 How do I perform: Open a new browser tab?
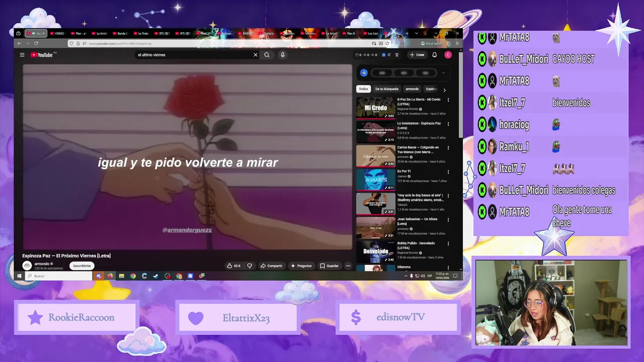pyautogui.click(x=407, y=33)
